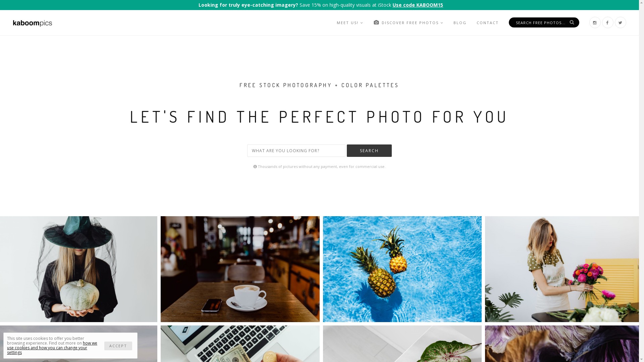The width and height of the screenshot is (644, 362).
Task: Open the Twitter social icon
Action: click(620, 22)
